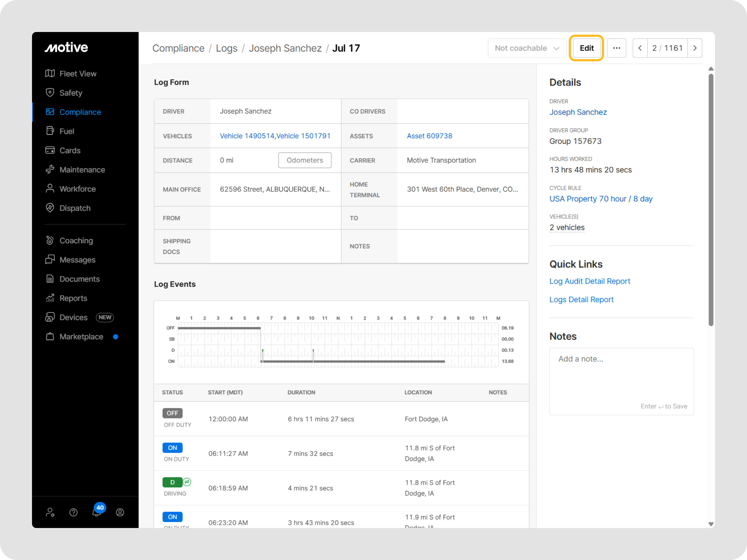Open Devices menu item
The width and height of the screenshot is (747, 560).
73,317
